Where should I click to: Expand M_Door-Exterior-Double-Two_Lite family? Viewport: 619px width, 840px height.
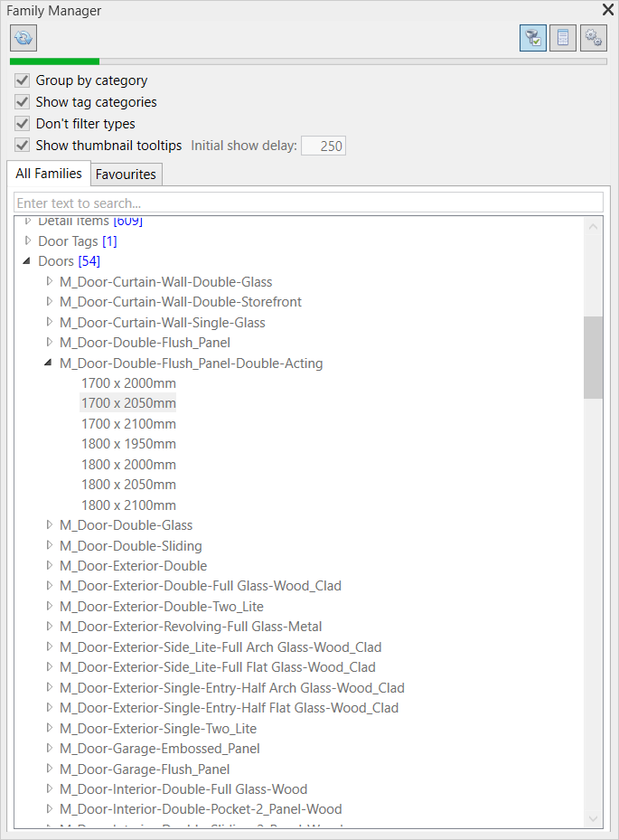click(50, 606)
